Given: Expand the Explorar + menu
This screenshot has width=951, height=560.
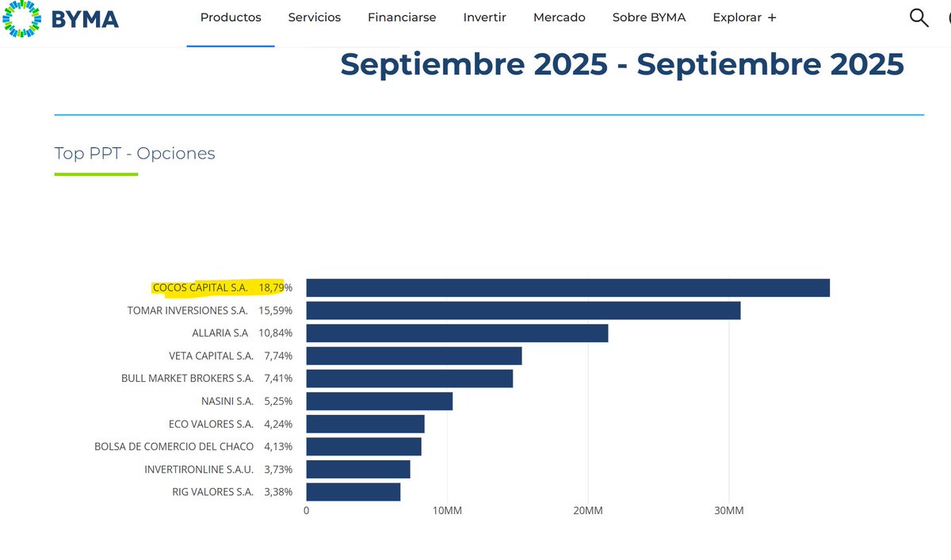Looking at the screenshot, I should tap(744, 17).
